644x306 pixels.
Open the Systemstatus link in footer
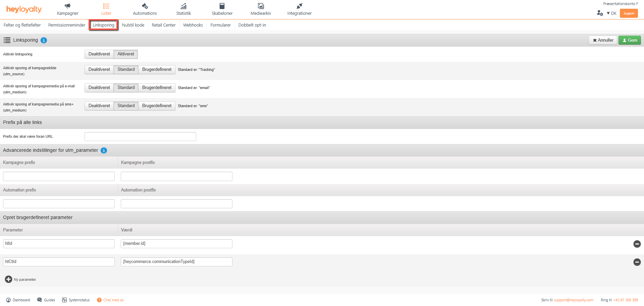[76, 300]
